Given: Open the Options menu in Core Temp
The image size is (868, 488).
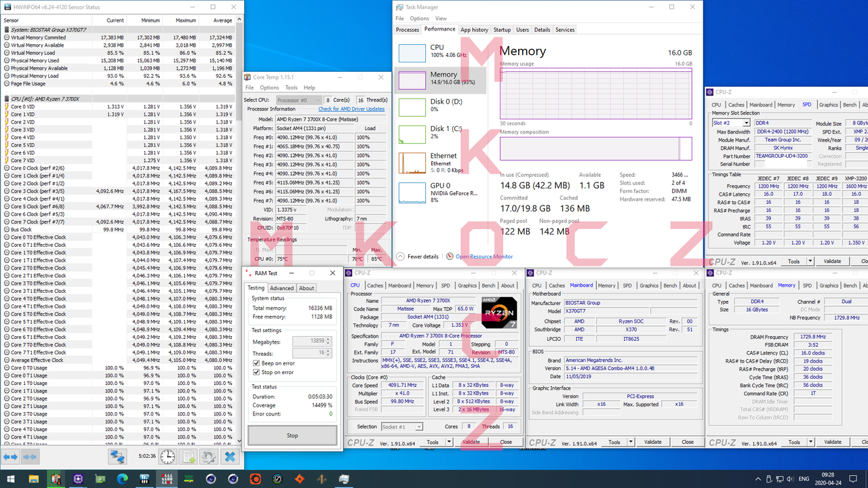Looking at the screenshot, I should [x=269, y=87].
